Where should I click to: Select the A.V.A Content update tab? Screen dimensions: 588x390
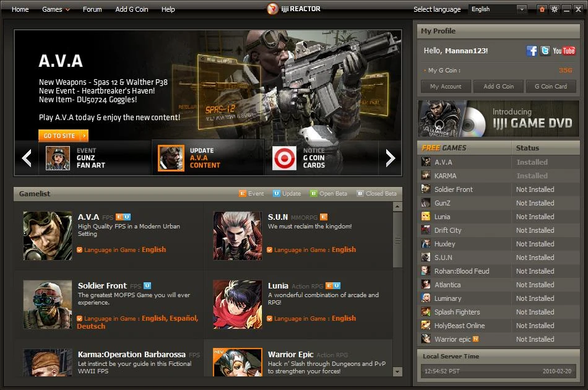pos(208,158)
